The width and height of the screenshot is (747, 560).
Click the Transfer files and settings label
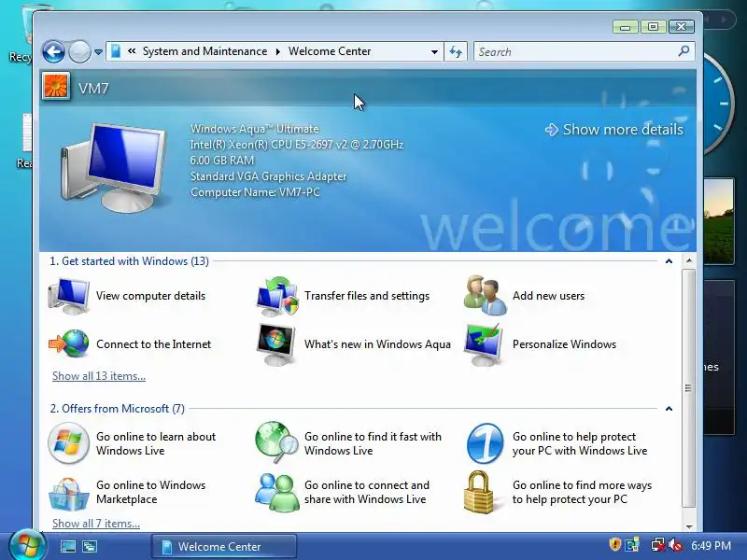(x=367, y=296)
